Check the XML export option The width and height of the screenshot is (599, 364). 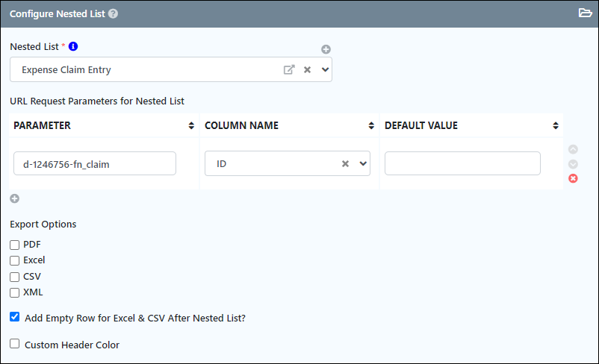pyautogui.click(x=14, y=292)
